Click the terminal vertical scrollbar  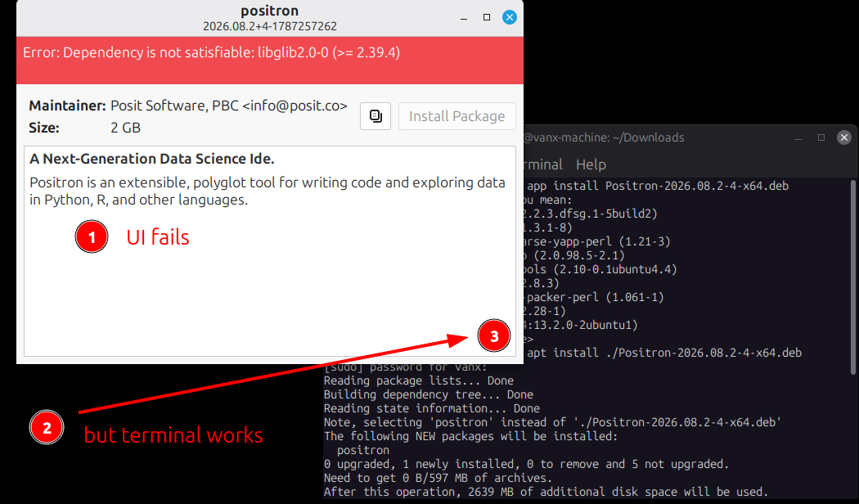pos(853,277)
